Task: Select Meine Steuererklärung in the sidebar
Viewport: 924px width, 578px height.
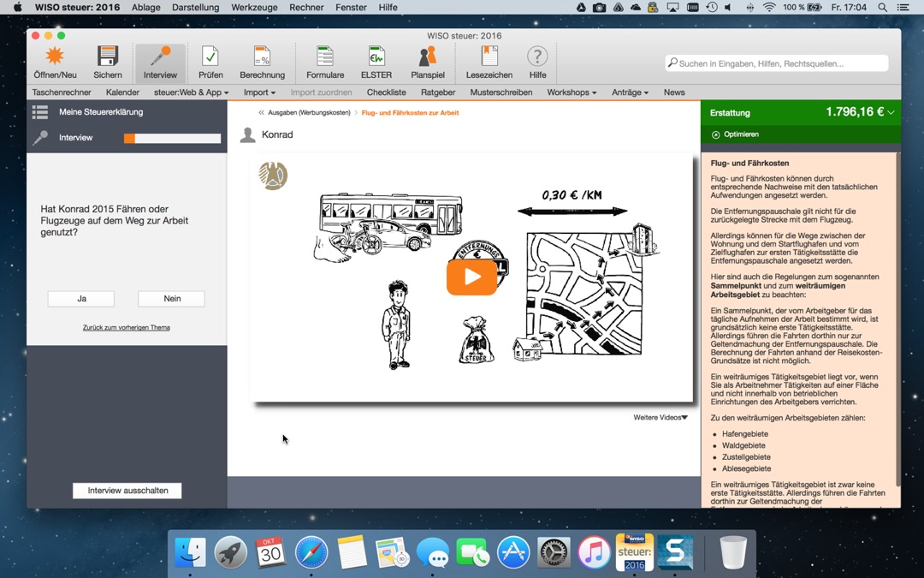Action: point(101,111)
